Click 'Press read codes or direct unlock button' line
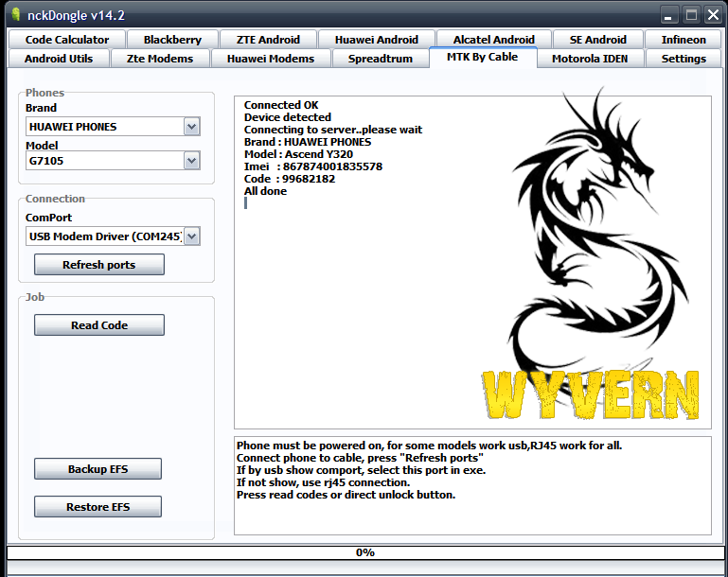 tap(346, 495)
